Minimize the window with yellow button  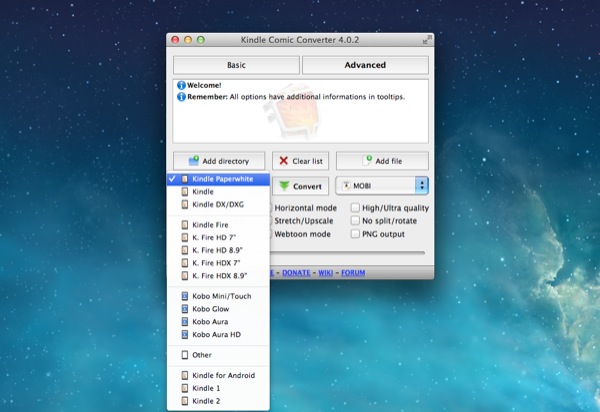188,40
